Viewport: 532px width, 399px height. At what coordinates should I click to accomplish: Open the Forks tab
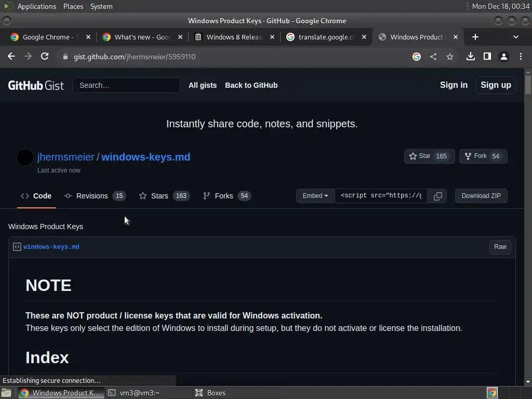(227, 196)
